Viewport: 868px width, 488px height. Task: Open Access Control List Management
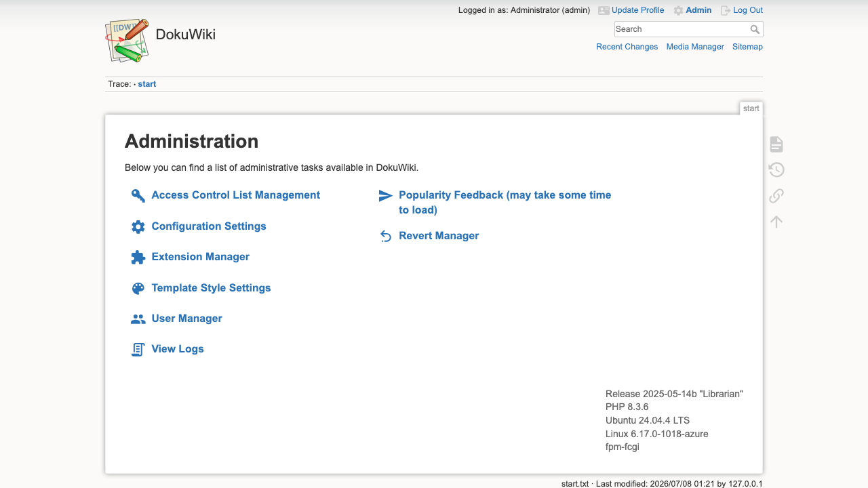(235, 195)
